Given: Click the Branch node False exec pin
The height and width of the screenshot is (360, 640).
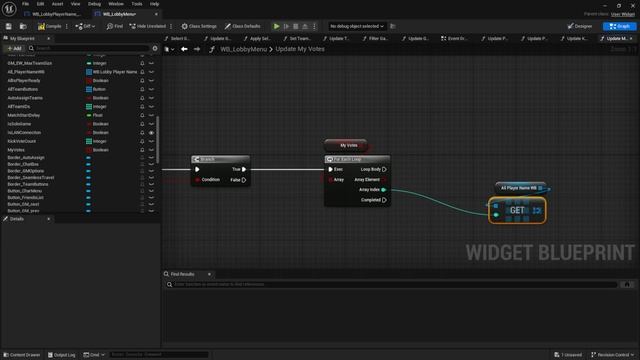Looking at the screenshot, I should (244, 180).
